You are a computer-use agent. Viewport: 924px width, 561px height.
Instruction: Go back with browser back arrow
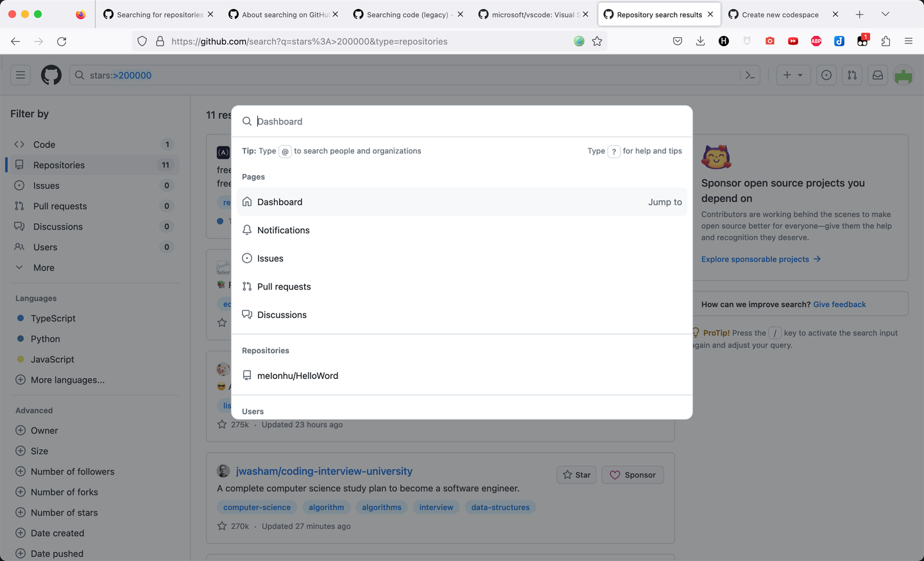point(15,41)
